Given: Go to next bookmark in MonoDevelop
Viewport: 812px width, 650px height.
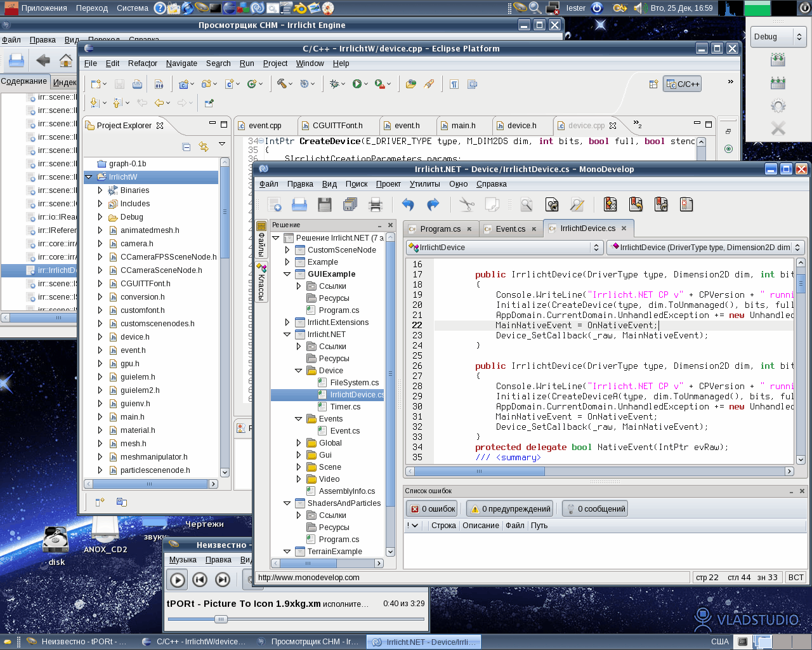Looking at the screenshot, I should pos(661,204).
